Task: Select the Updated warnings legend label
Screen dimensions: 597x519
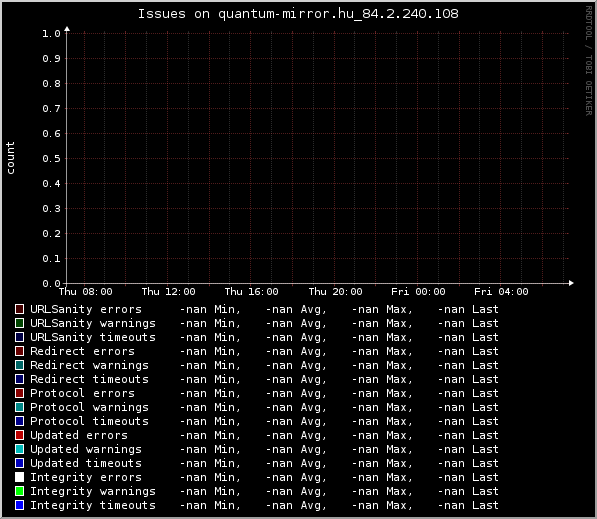Action: pos(86,449)
